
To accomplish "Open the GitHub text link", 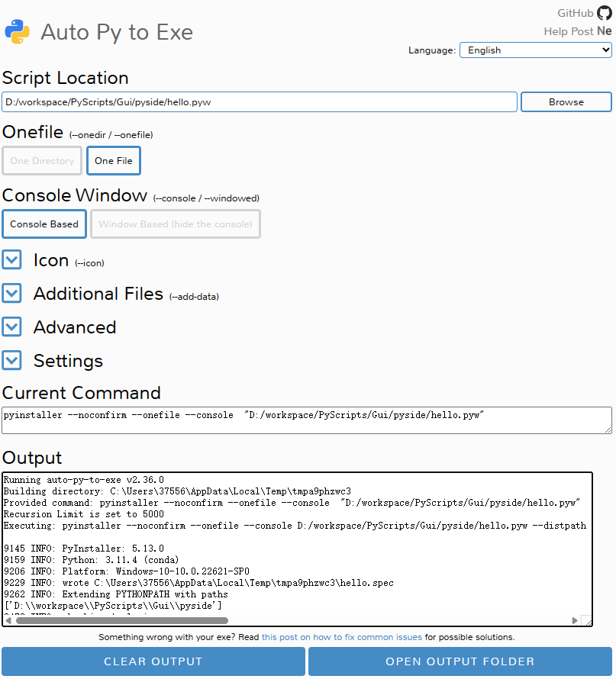I will pos(576,13).
